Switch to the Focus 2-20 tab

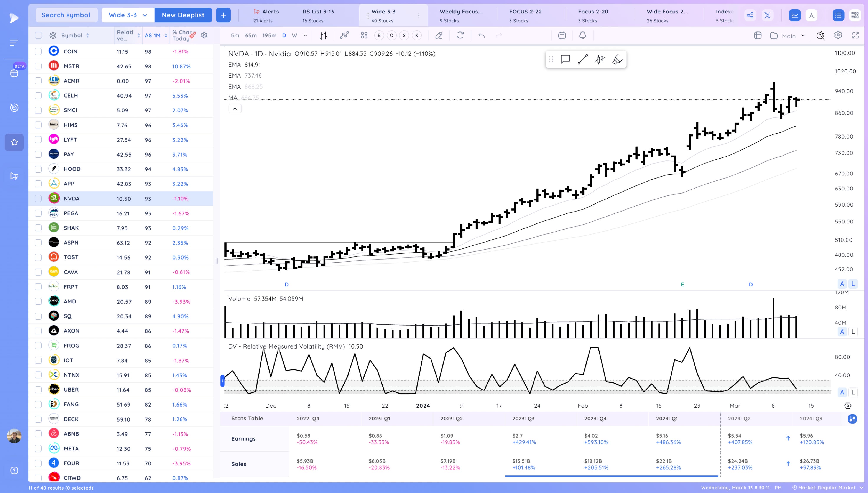click(x=593, y=16)
